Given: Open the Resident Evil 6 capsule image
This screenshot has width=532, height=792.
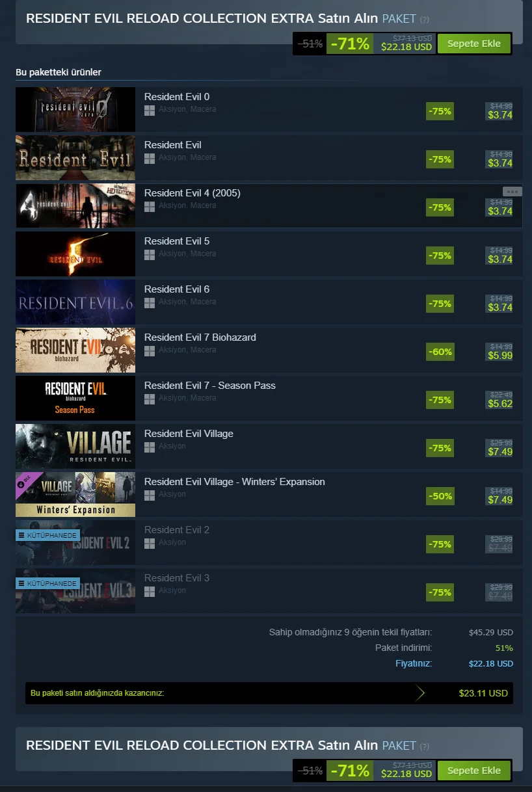Looking at the screenshot, I should coord(75,302).
